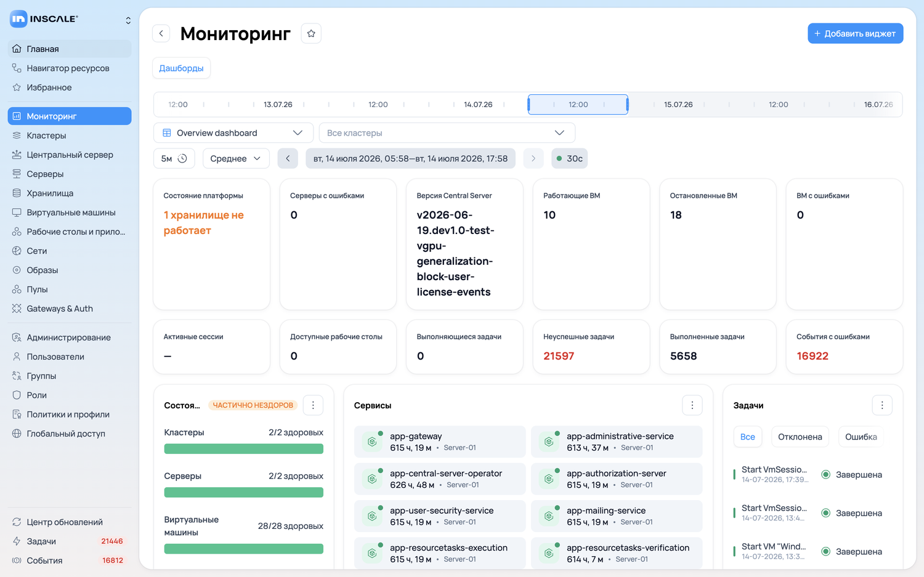Click the Добавить виджет button

pyautogui.click(x=856, y=33)
